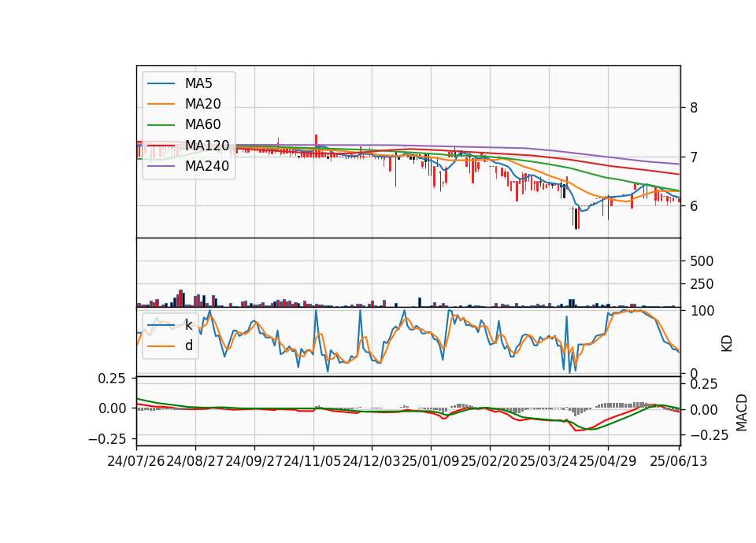Click the price axis value 7
The width and height of the screenshot is (756, 543).
tap(693, 157)
